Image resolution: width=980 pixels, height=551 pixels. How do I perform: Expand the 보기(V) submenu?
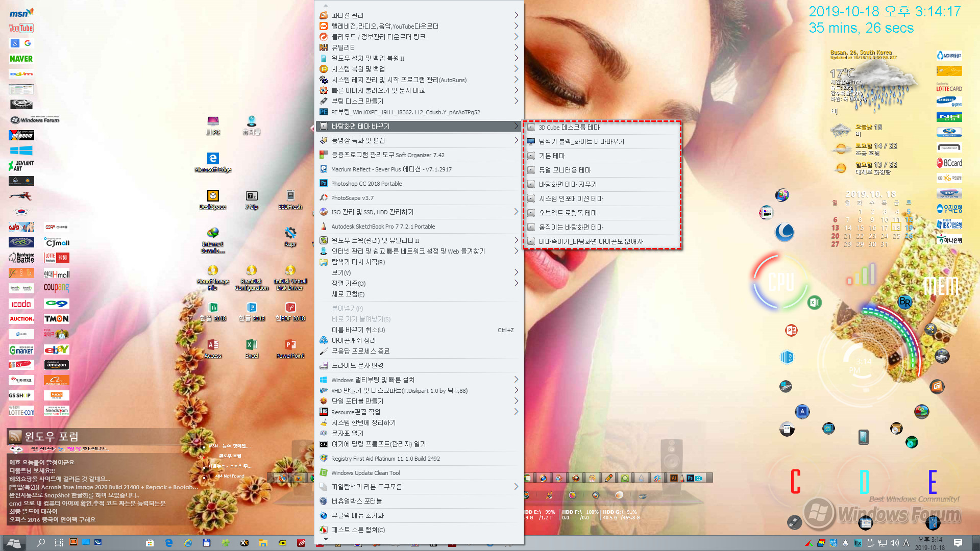[420, 272]
